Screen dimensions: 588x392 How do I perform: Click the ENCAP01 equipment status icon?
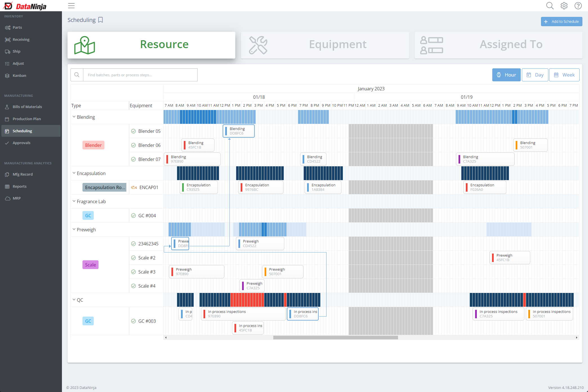point(134,187)
